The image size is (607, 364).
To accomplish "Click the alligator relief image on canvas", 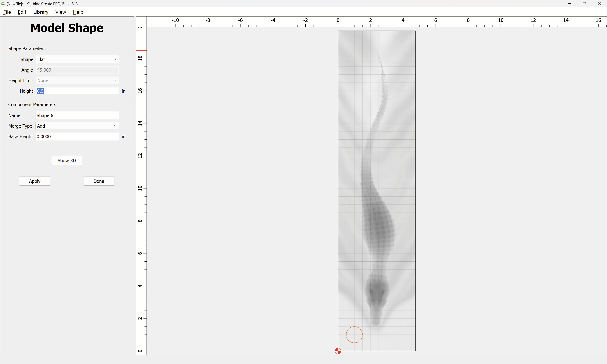I will [377, 191].
